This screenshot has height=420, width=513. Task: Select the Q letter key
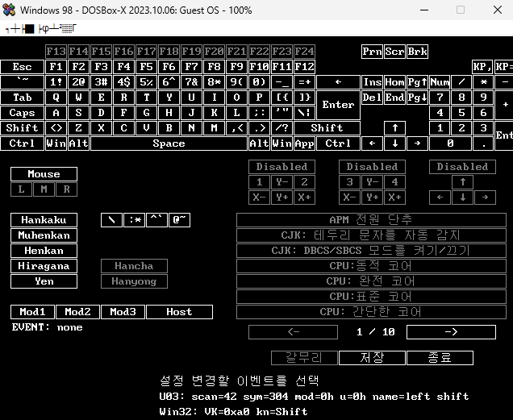tap(56, 98)
